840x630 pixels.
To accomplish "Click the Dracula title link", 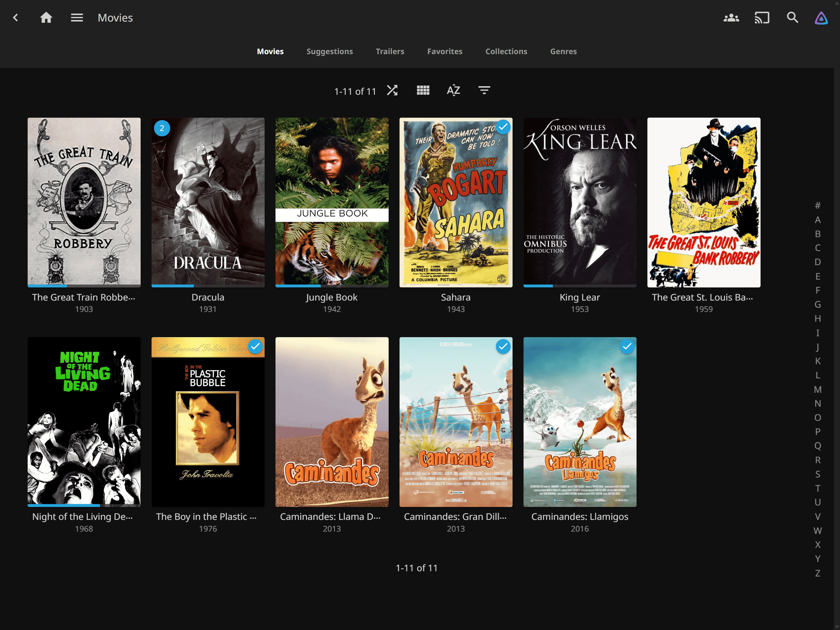I will pyautogui.click(x=208, y=297).
